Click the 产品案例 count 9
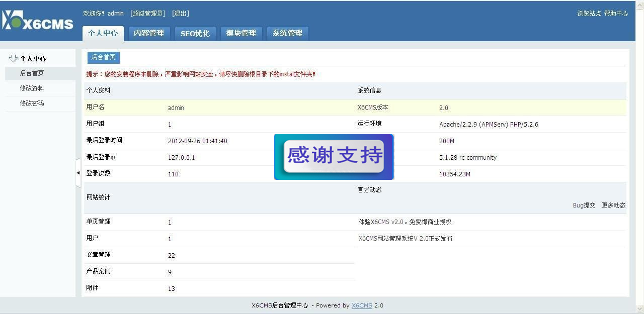 click(170, 272)
